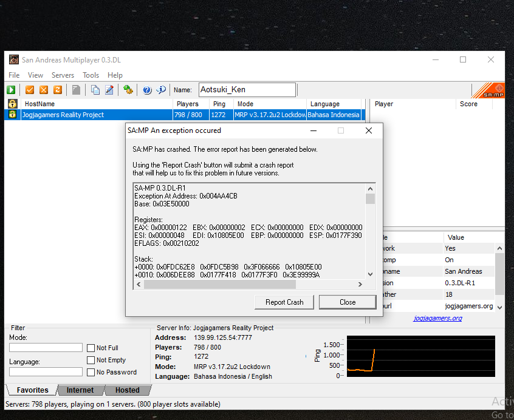
Task: Click the address 139.99.125.54:7777
Action: click(x=223, y=337)
